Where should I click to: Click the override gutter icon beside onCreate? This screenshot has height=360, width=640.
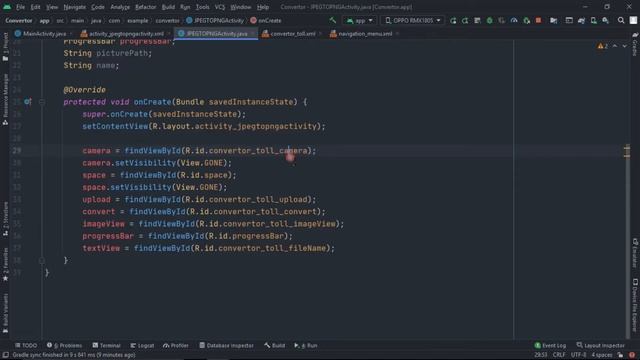(x=27, y=102)
